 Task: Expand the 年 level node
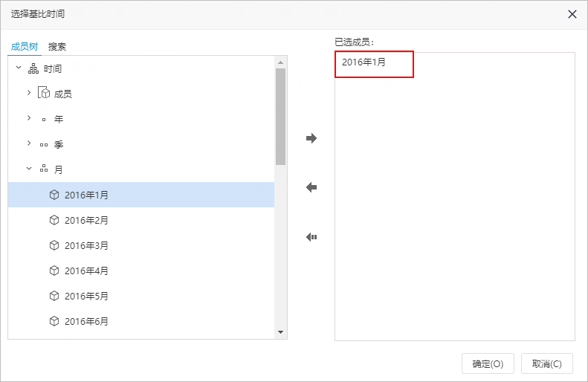click(x=29, y=118)
